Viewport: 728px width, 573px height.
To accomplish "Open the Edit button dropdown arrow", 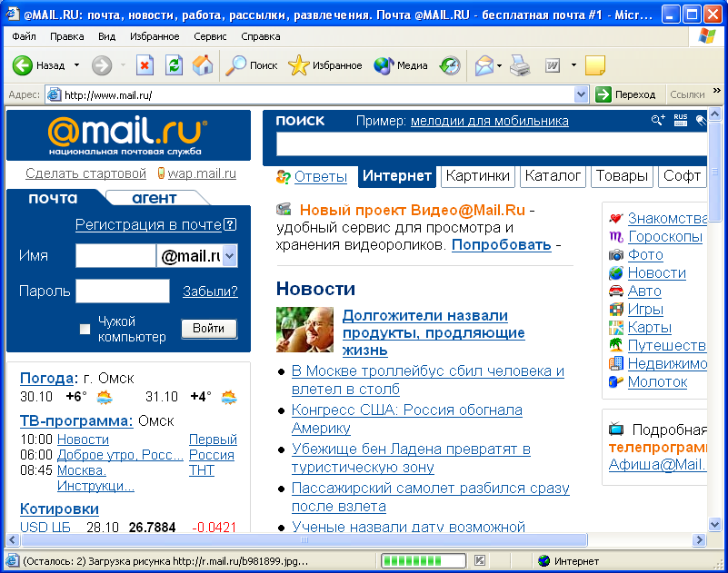I will (573, 65).
